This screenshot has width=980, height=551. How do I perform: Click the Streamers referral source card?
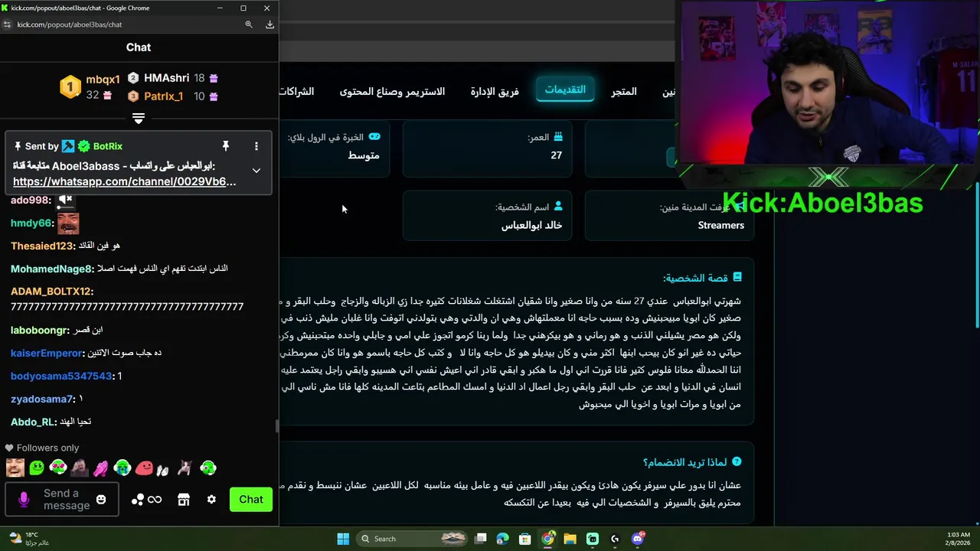click(x=669, y=216)
